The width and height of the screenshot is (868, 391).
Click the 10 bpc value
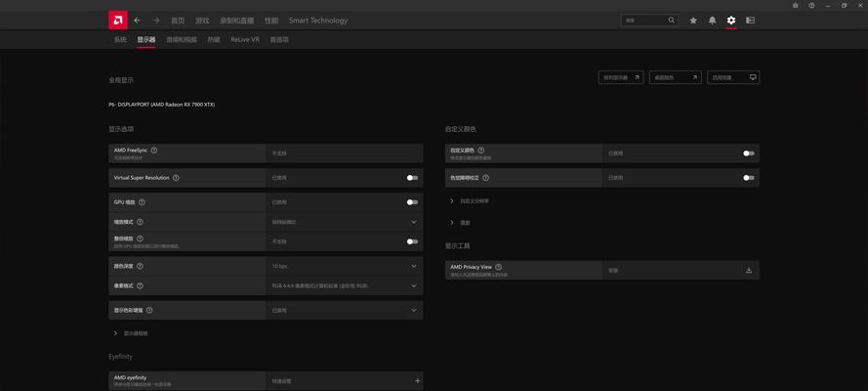coord(279,267)
